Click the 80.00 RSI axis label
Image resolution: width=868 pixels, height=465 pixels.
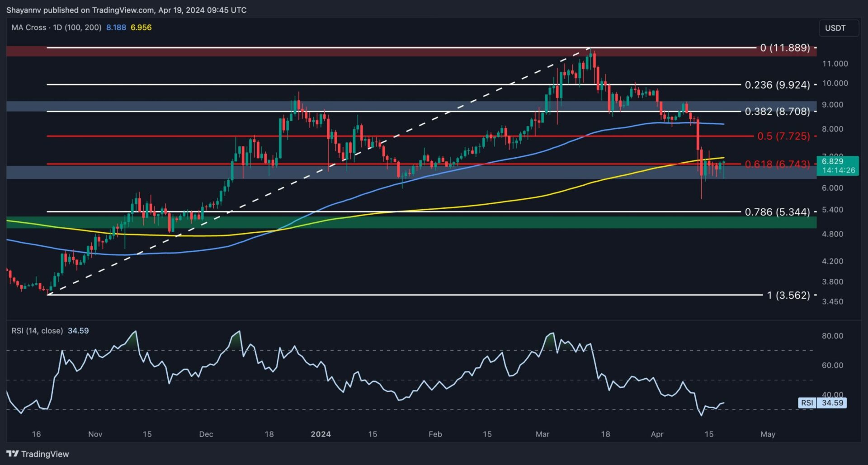832,336
